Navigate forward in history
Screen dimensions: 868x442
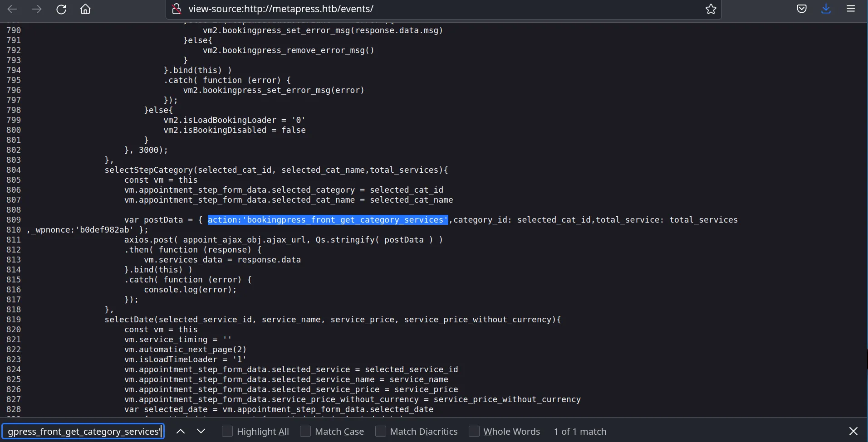[x=37, y=9]
